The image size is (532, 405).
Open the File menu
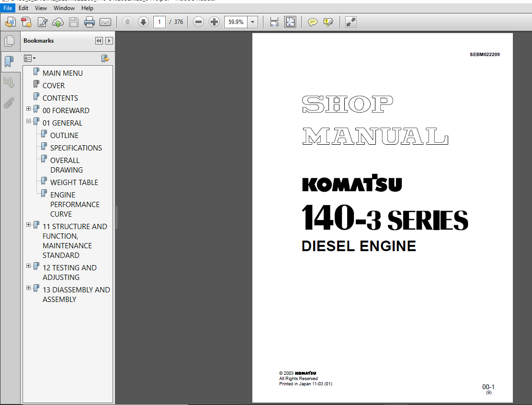8,8
